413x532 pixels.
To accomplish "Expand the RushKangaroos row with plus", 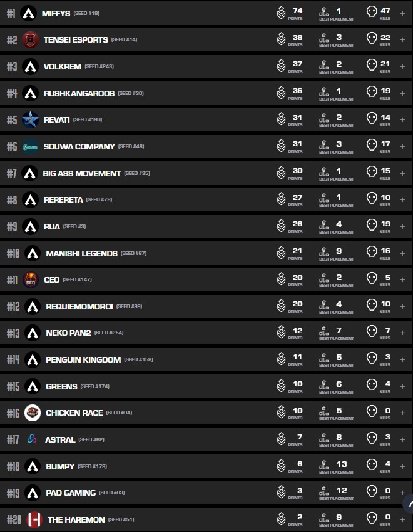I will [x=402, y=93].
